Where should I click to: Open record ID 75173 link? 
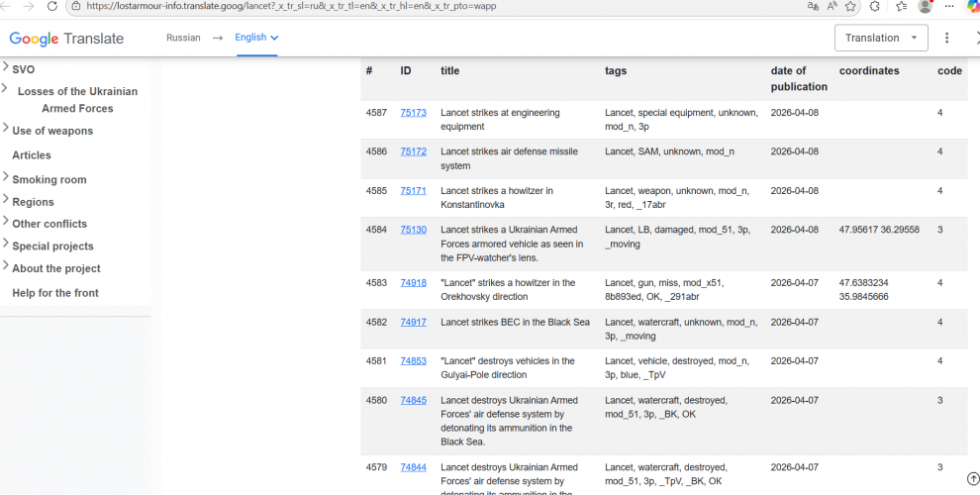click(x=413, y=113)
